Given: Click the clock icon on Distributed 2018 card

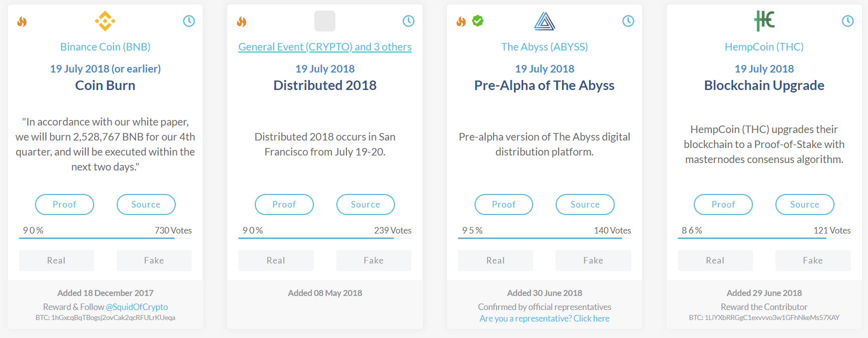Looking at the screenshot, I should pyautogui.click(x=408, y=21).
